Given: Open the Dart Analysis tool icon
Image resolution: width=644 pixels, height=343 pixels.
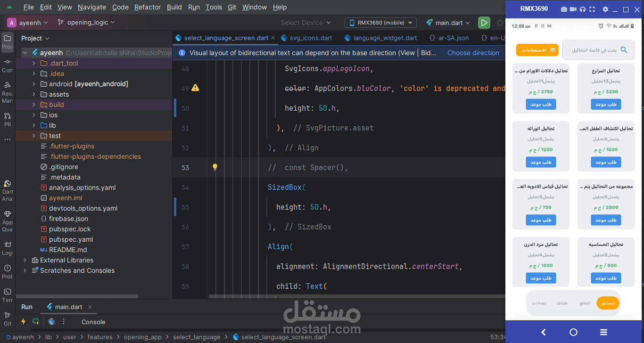Looking at the screenshot, I should 8,184.
